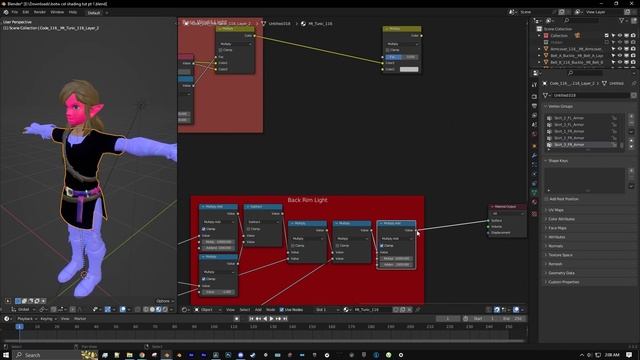This screenshot has height=360, width=640.
Task: Open the Edit menu
Action: click(26, 12)
